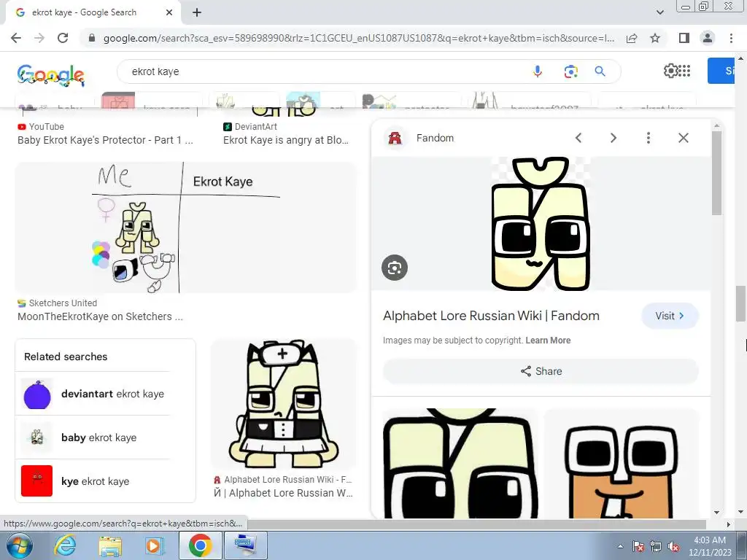747x560 pixels.
Task: Open the Windows Start menu
Action: click(x=19, y=545)
